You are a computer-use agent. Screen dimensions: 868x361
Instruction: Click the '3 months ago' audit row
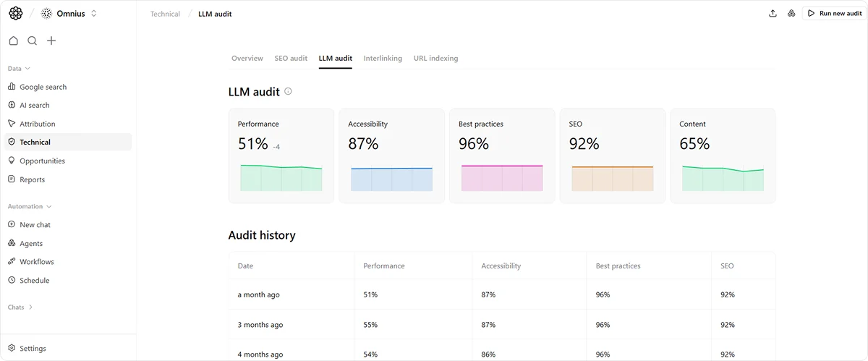point(502,325)
